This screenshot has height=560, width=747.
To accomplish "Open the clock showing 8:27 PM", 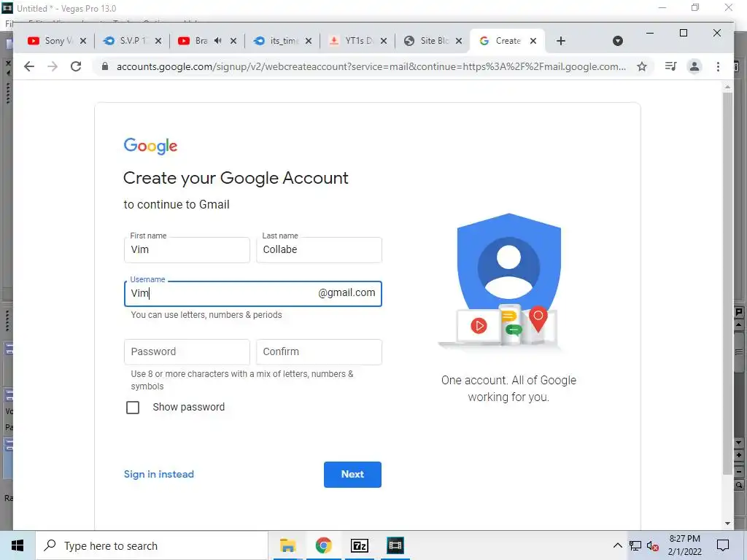I will tap(684, 545).
